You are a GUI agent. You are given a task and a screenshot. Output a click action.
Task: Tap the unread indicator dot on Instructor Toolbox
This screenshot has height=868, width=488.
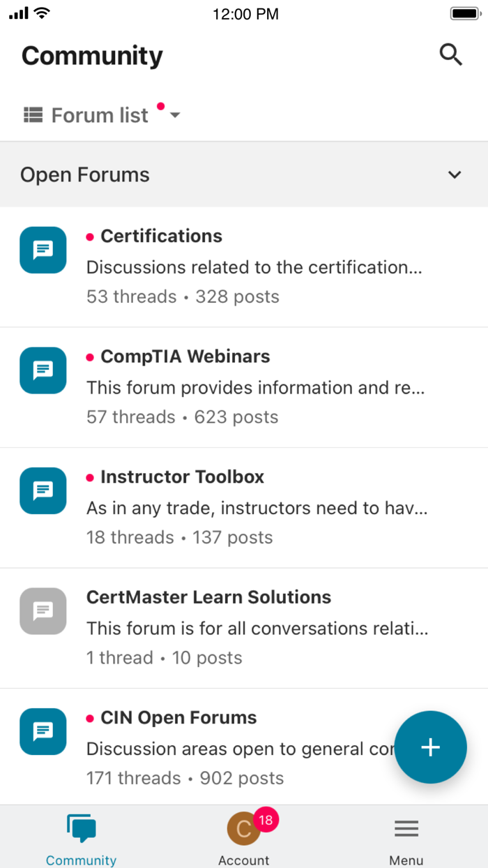click(x=89, y=477)
